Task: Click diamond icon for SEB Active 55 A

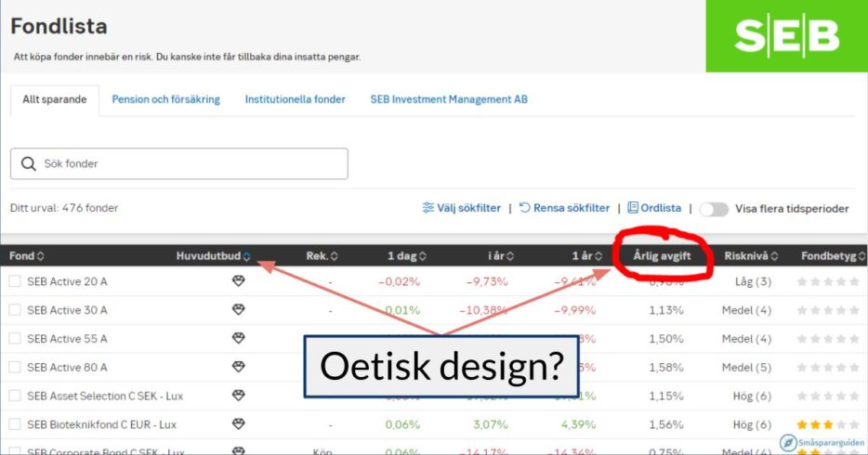Action: [x=239, y=338]
